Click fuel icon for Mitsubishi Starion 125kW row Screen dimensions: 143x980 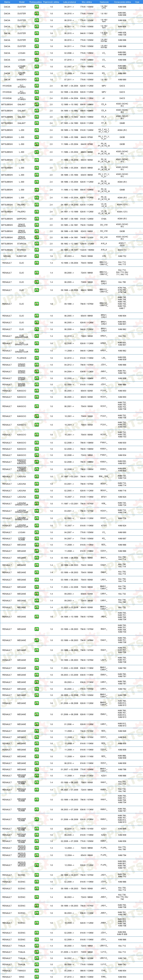37,243
